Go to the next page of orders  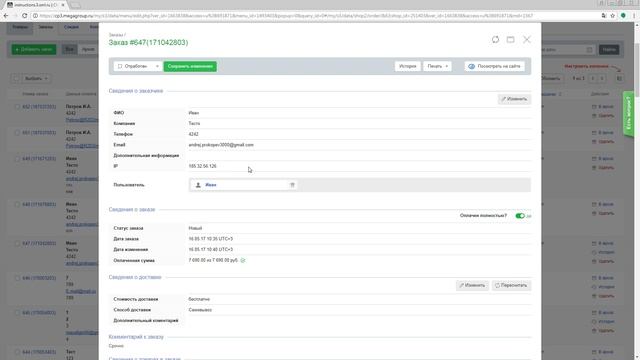pos(602,78)
